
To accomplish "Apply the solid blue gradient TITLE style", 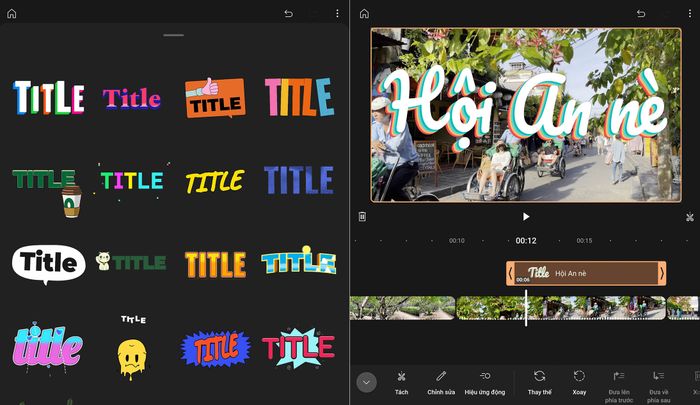I will point(299,180).
